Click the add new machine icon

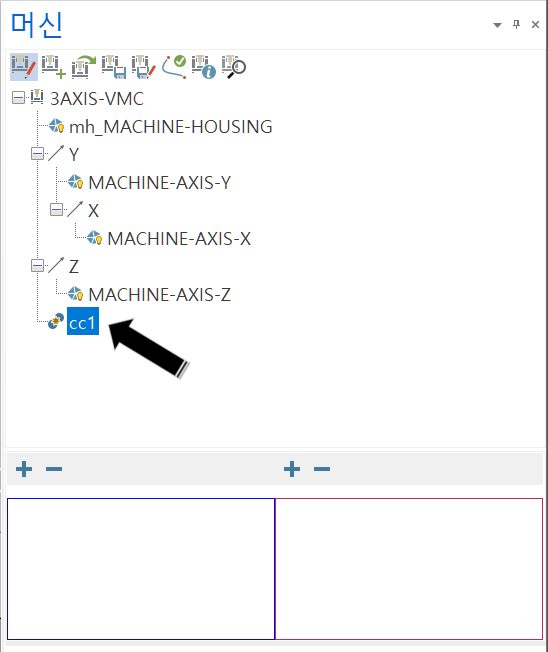[54, 67]
